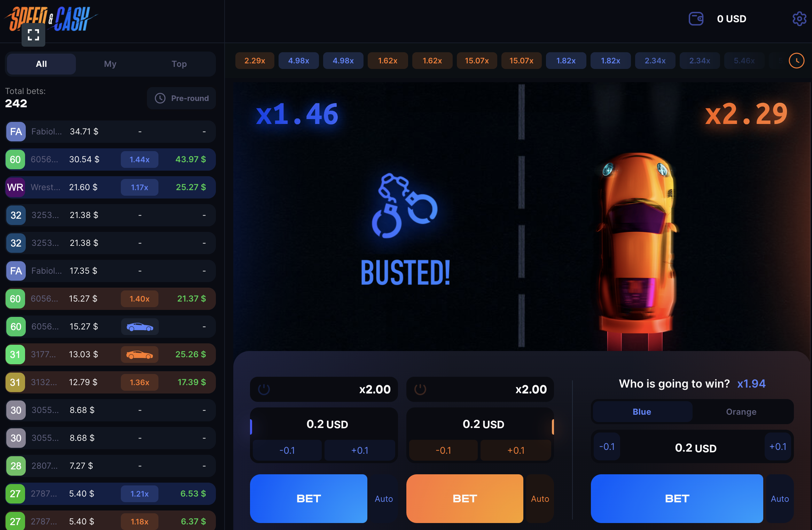This screenshot has height=530, width=812.
Task: Select Blue as the winner
Action: click(642, 412)
